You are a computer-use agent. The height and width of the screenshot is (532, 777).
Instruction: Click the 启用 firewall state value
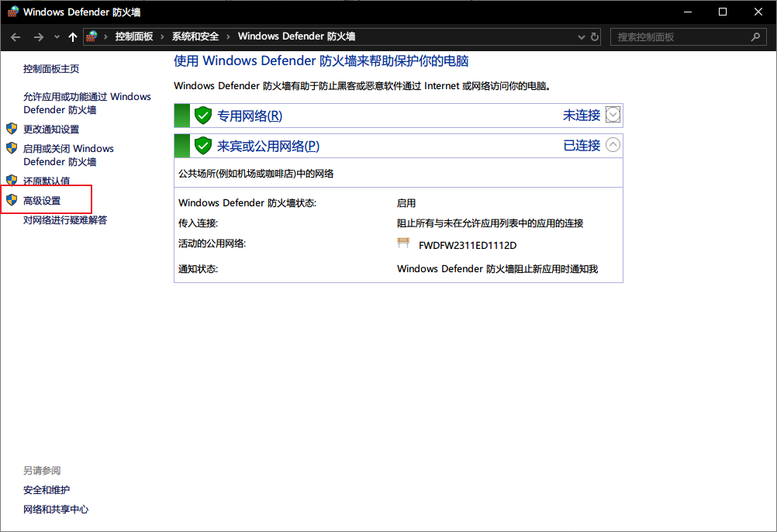[406, 203]
